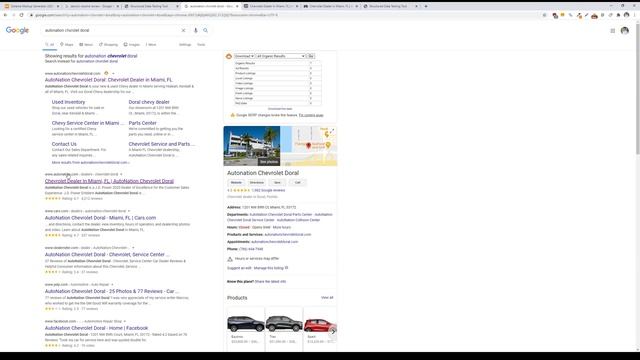
Task: Go back with the browser back arrow
Action: (5, 15)
